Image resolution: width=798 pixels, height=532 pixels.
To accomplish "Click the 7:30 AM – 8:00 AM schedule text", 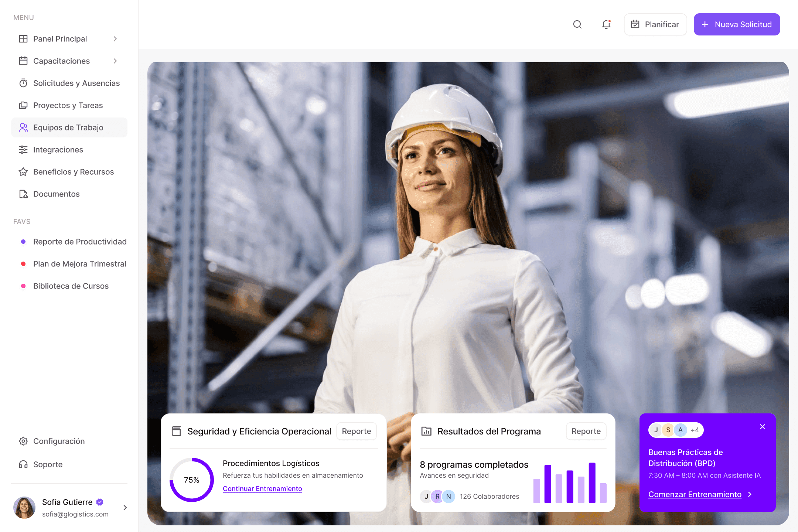I will tap(705, 475).
